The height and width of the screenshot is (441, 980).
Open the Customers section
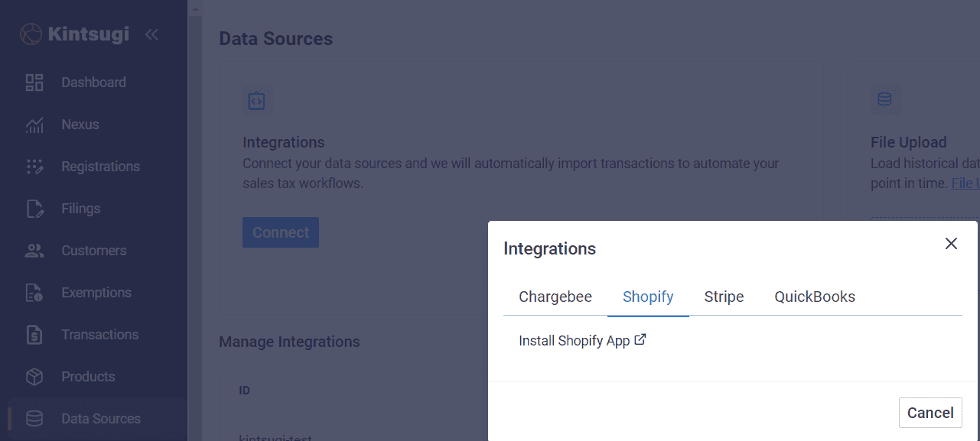tap(93, 250)
